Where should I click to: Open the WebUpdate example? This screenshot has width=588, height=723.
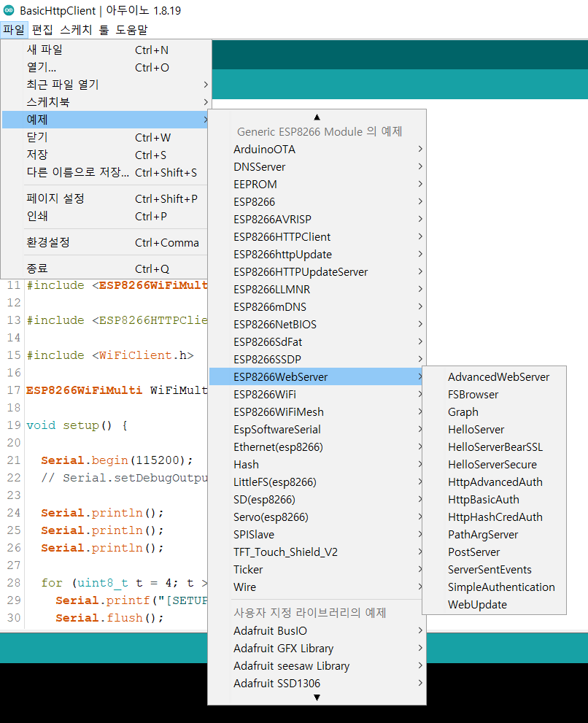(x=495, y=605)
